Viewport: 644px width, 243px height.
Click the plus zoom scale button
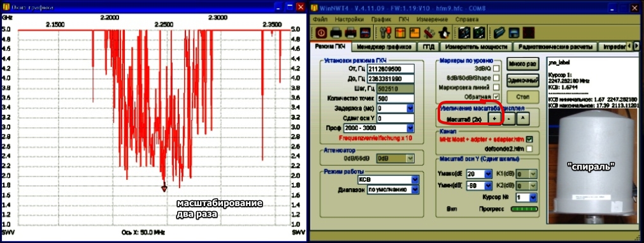click(495, 119)
